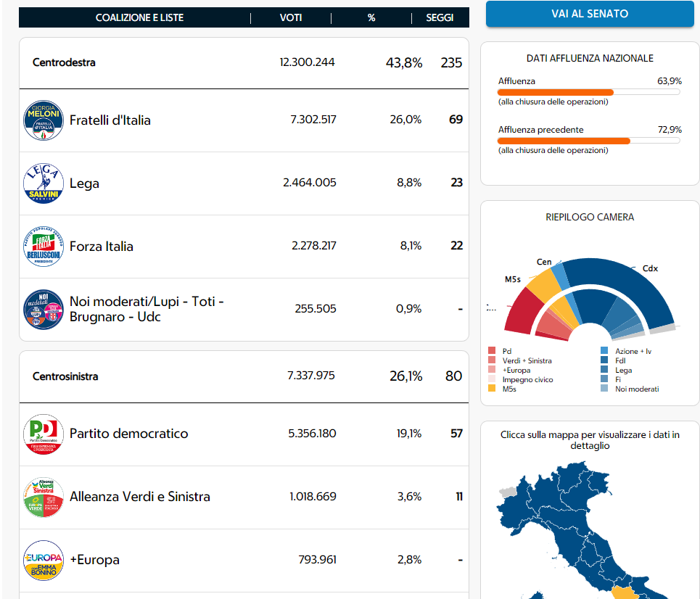700x599 pixels.
Task: Click the Lega Salvini party logo
Action: coord(44,183)
